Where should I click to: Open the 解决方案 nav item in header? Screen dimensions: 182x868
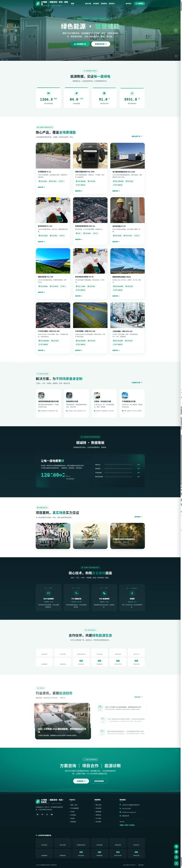click(88, 3)
